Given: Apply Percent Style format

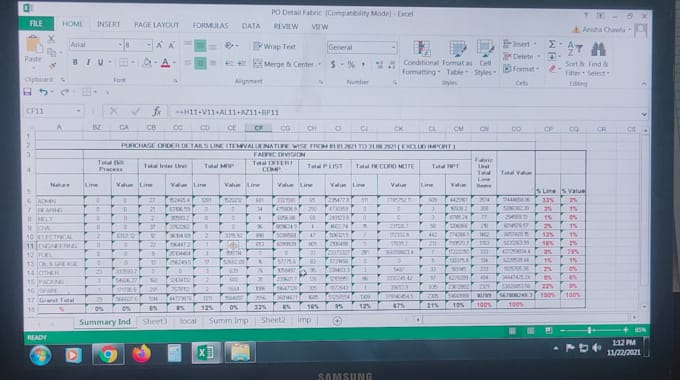Looking at the screenshot, I should click(351, 65).
